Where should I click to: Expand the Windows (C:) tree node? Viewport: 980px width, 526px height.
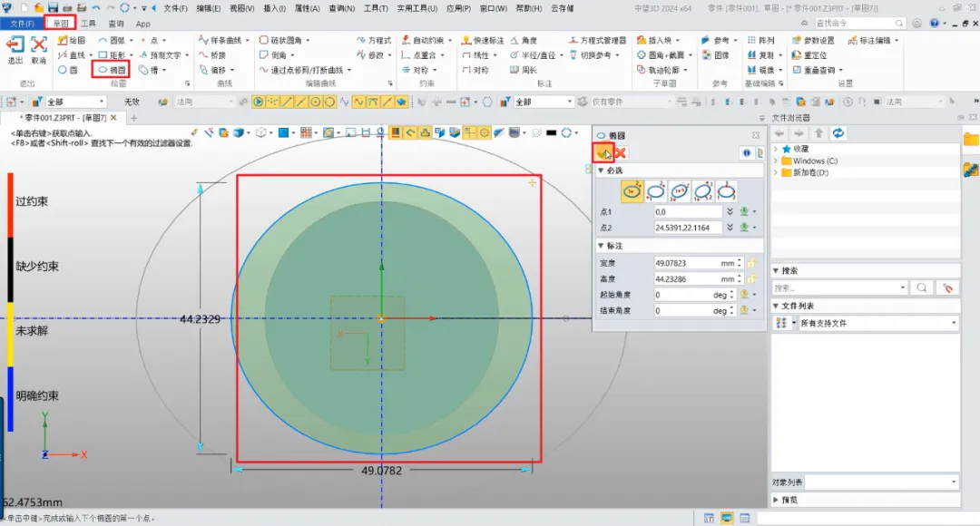[x=776, y=161]
